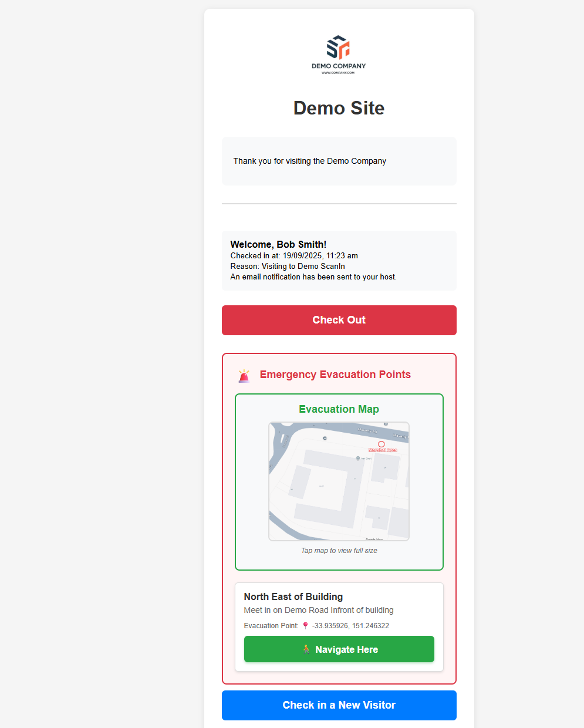Image resolution: width=584 pixels, height=728 pixels.
Task: Click the blue location marker on the map
Action: pyautogui.click(x=358, y=458)
